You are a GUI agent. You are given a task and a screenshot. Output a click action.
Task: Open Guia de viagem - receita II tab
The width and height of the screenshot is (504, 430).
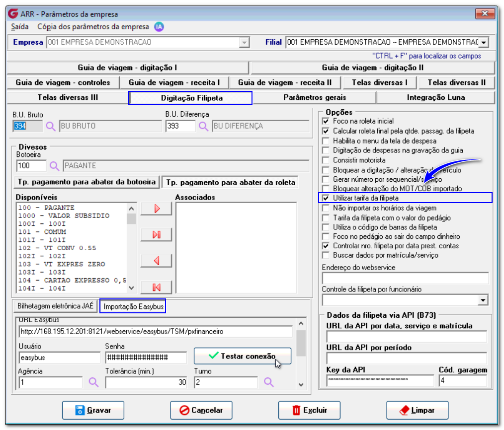(x=285, y=82)
